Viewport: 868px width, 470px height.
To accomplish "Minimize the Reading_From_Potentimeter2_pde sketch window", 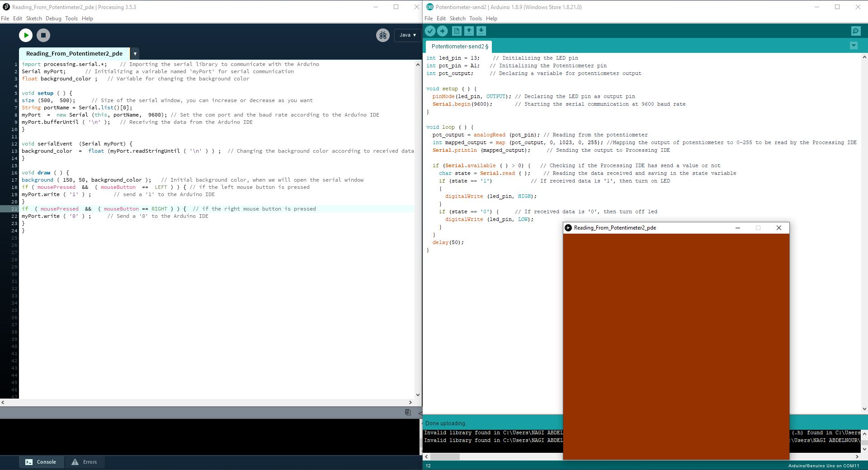I will point(738,228).
